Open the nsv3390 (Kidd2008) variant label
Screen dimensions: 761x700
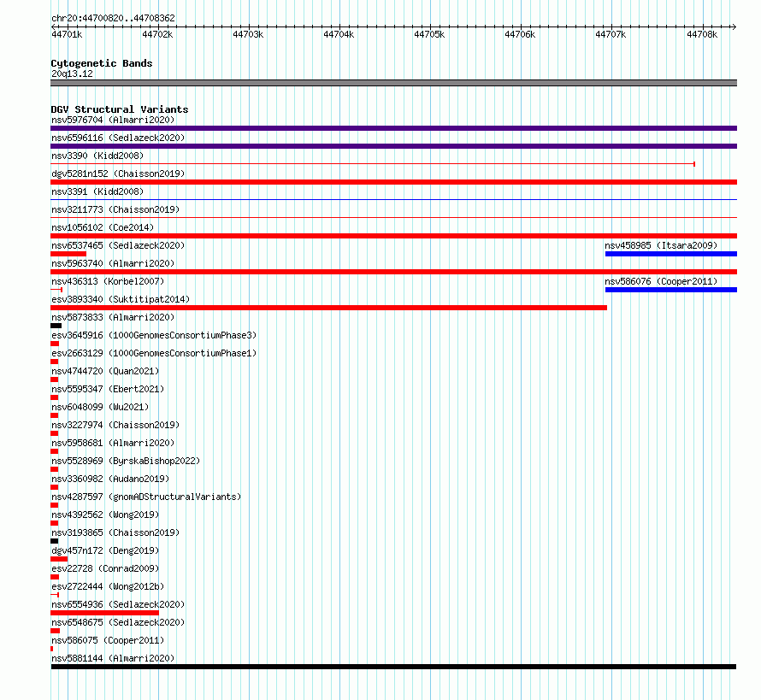[x=97, y=156]
